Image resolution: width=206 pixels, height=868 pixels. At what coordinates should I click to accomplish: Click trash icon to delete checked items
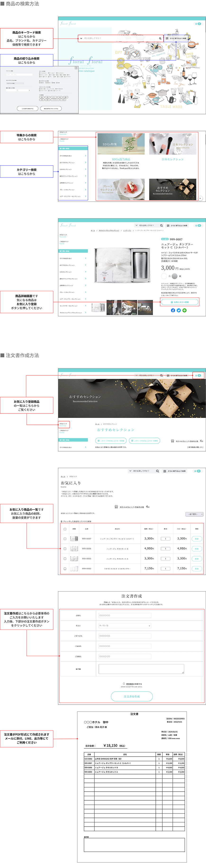(61, 521)
